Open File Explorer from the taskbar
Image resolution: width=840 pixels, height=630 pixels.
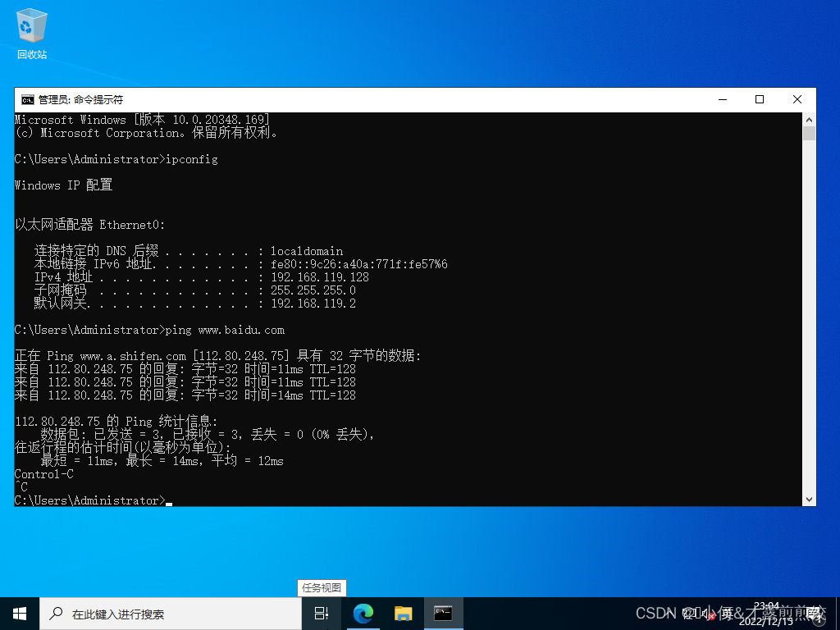point(403,614)
